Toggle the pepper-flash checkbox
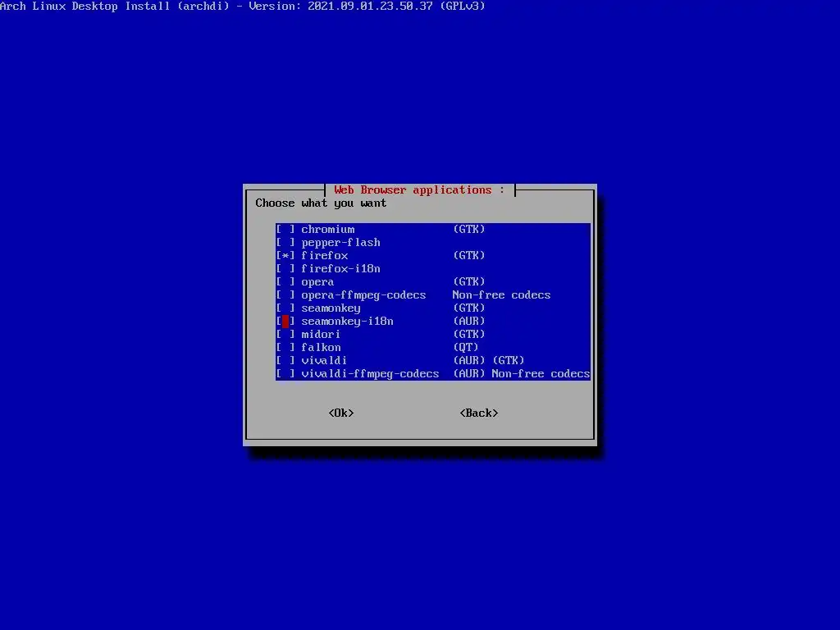The width and height of the screenshot is (840, 630). coord(285,243)
